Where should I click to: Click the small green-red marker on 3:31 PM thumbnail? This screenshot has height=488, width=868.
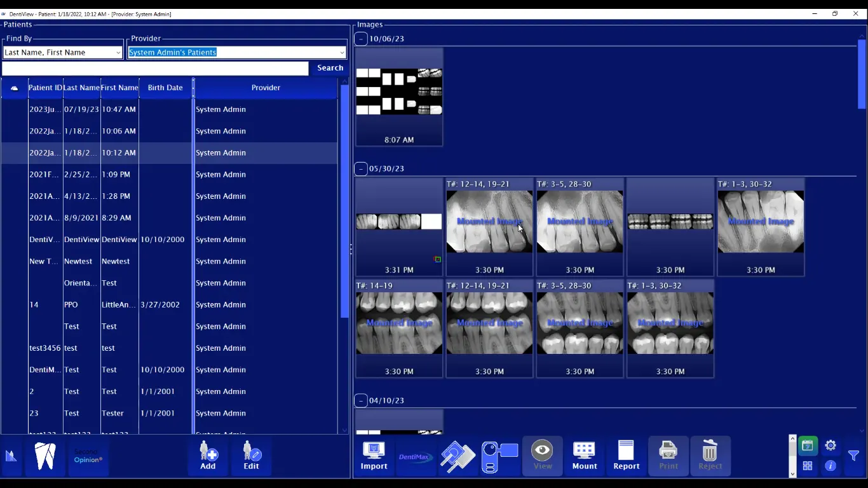click(x=437, y=259)
